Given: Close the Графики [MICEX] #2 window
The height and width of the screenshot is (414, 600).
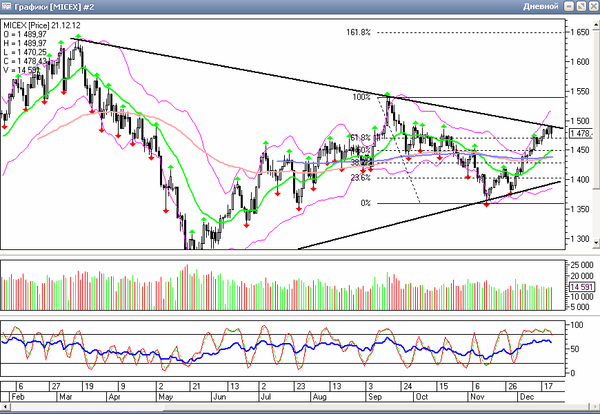Looking at the screenshot, I should [x=593, y=7].
